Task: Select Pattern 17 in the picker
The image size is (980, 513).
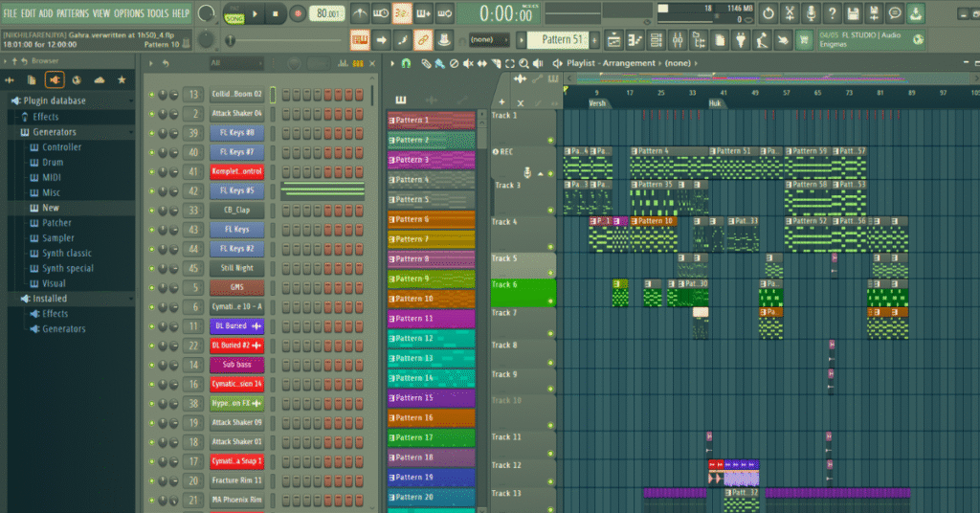Action: pyautogui.click(x=432, y=437)
